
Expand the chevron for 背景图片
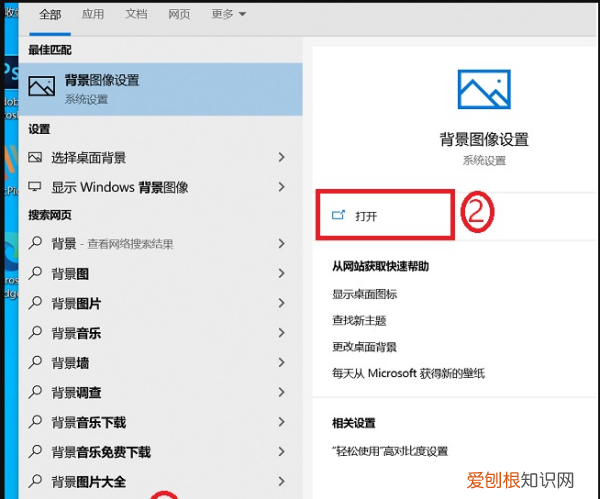pyautogui.click(x=282, y=303)
